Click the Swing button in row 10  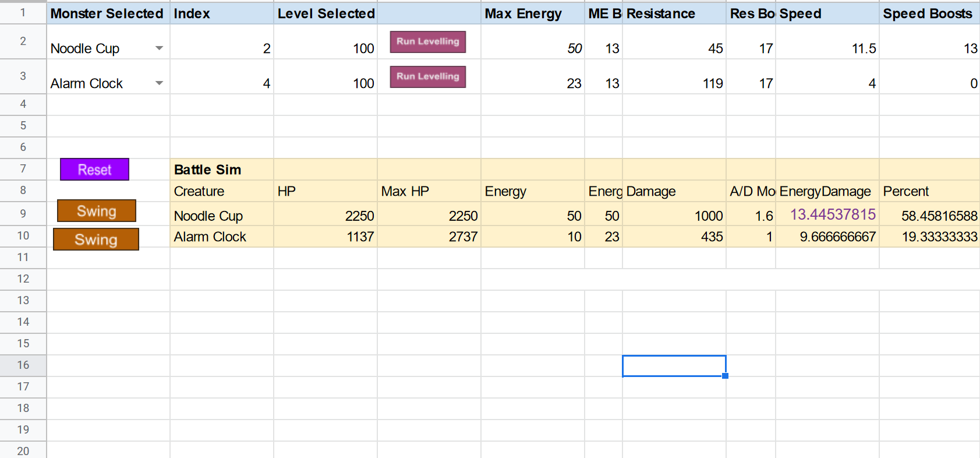[x=96, y=239]
